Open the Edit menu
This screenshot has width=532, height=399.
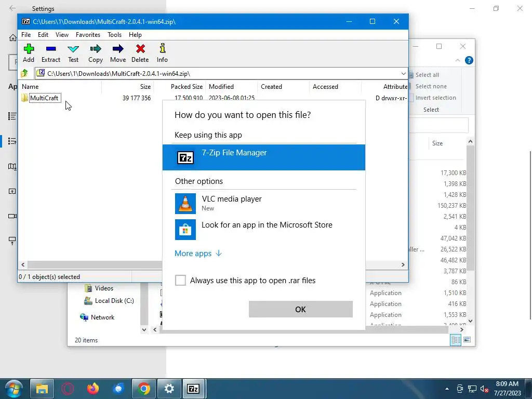click(x=43, y=35)
